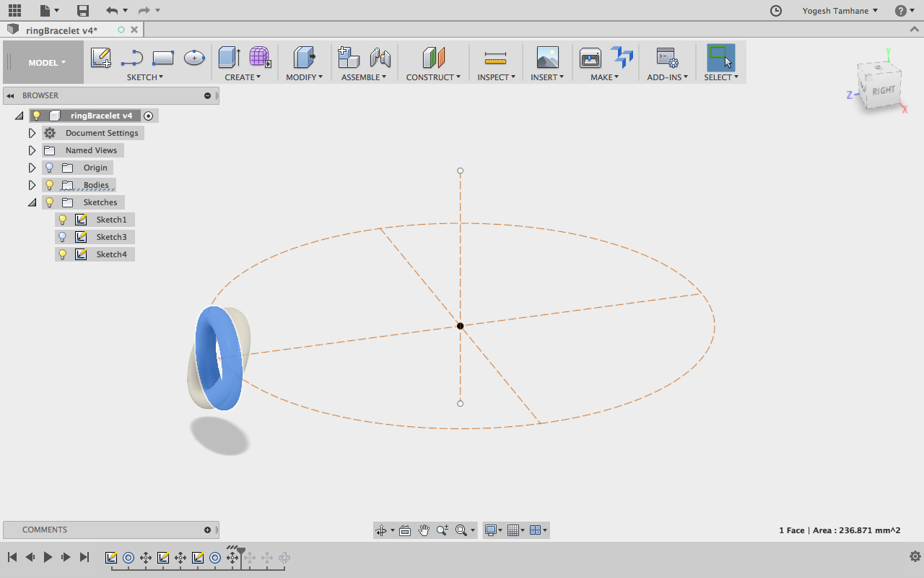Click the RIGHT face of view cube
The height and width of the screenshot is (578, 924).
[x=883, y=90]
